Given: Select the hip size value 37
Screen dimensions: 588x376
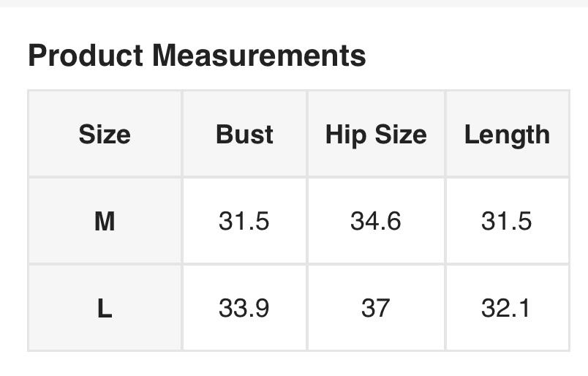Looking at the screenshot, I should pos(376,308).
